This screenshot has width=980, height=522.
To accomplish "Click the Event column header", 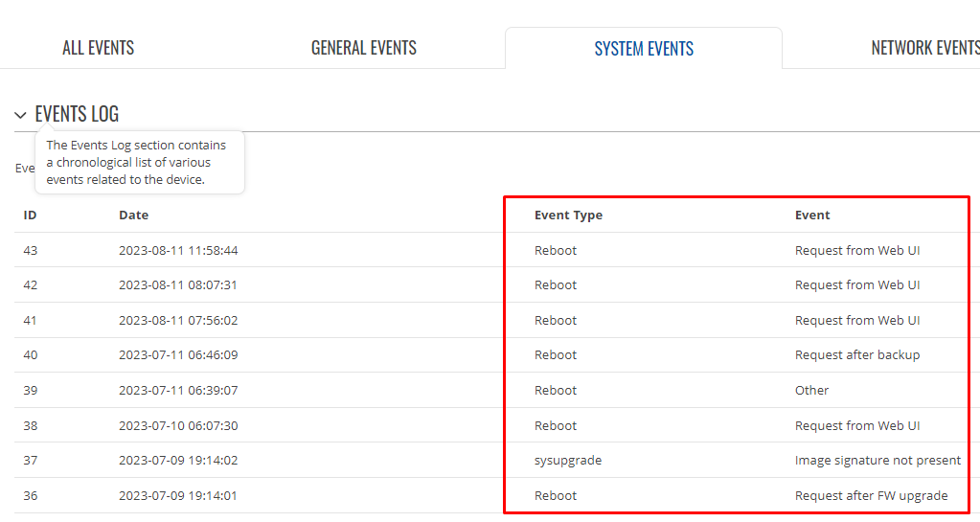I will click(812, 216).
